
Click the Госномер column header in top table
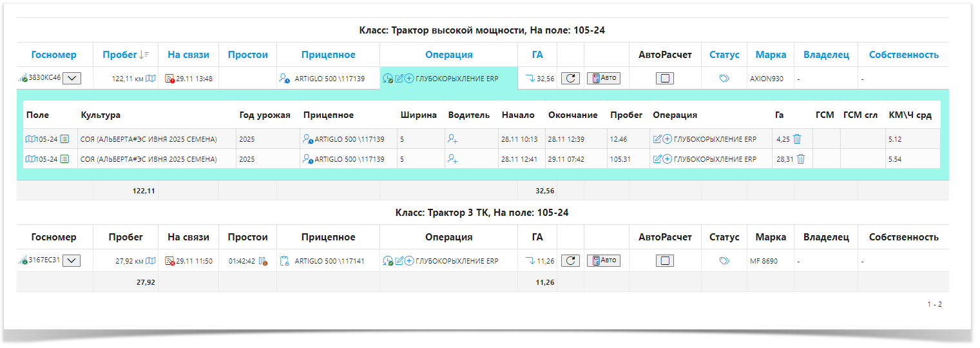coord(54,55)
